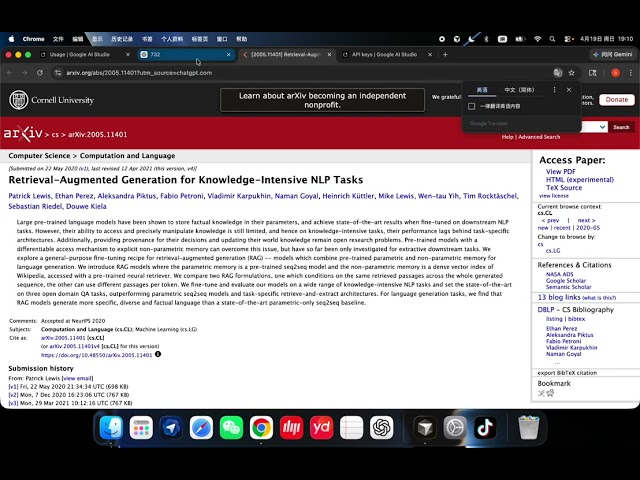640x480 pixels.
Task: Open the Chrome extensions/side panel icon
Action: pyautogui.click(x=593, y=73)
